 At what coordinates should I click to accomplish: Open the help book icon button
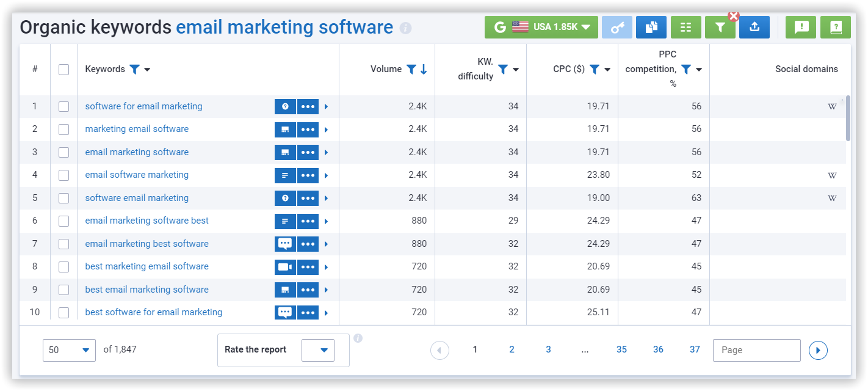point(836,27)
